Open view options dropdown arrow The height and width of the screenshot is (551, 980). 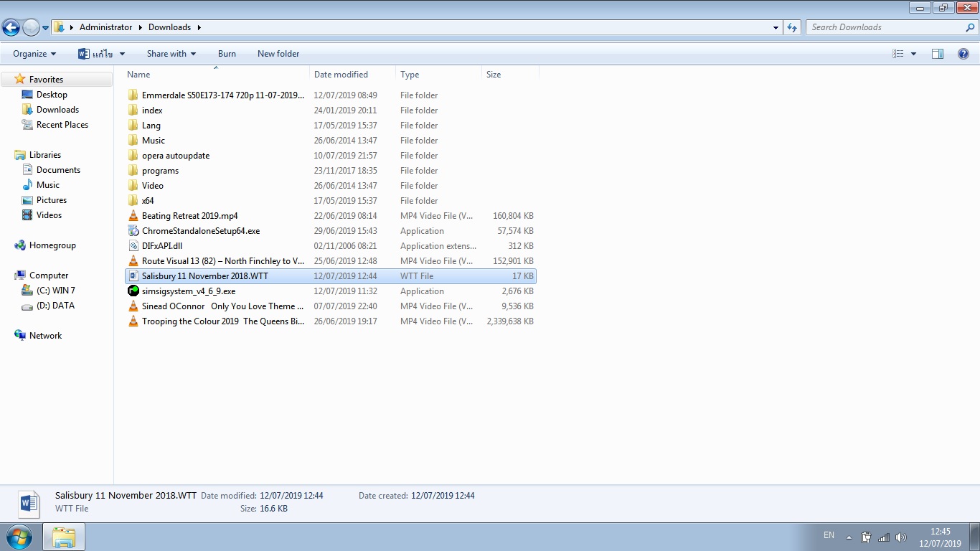913,54
